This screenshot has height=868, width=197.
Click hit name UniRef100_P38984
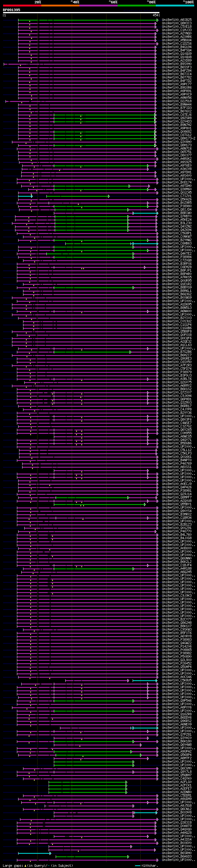click(x=177, y=257)
